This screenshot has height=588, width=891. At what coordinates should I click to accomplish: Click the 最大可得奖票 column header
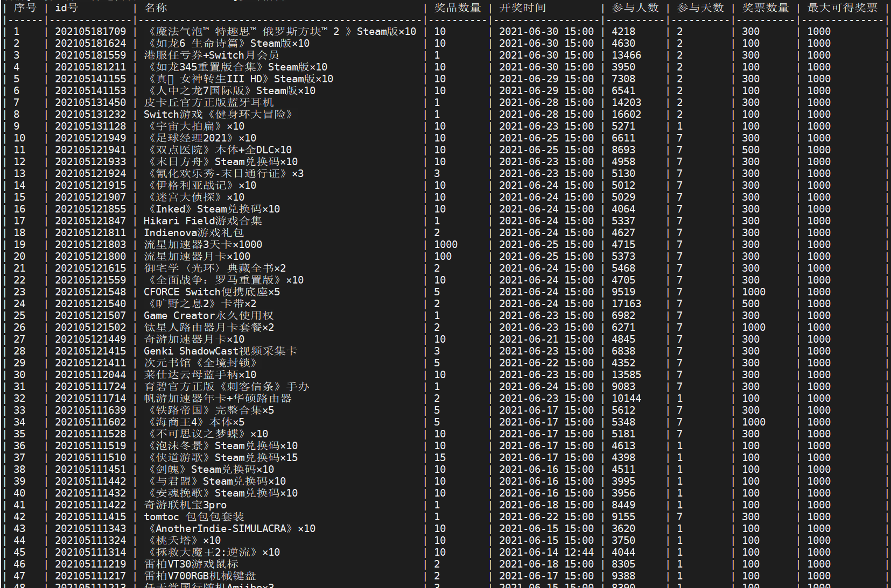[x=843, y=8]
